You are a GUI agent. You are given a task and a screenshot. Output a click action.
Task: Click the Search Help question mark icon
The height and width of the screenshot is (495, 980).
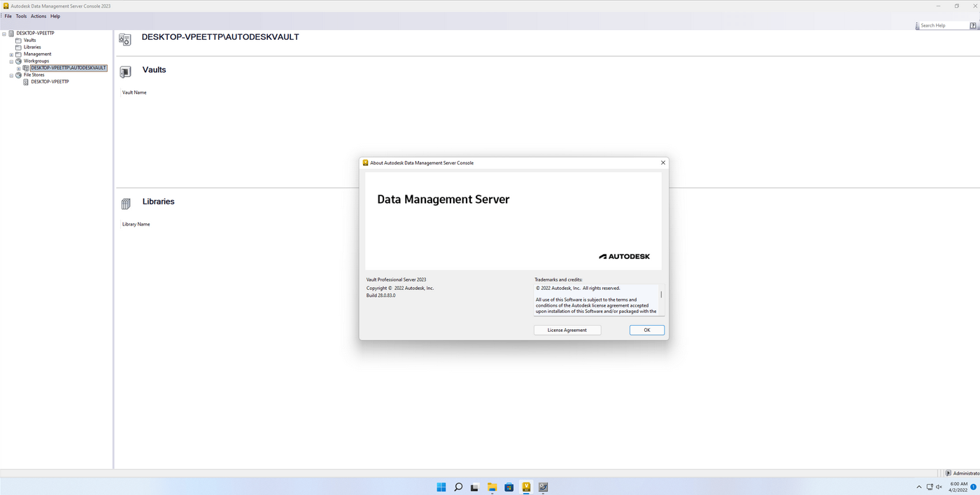click(973, 25)
